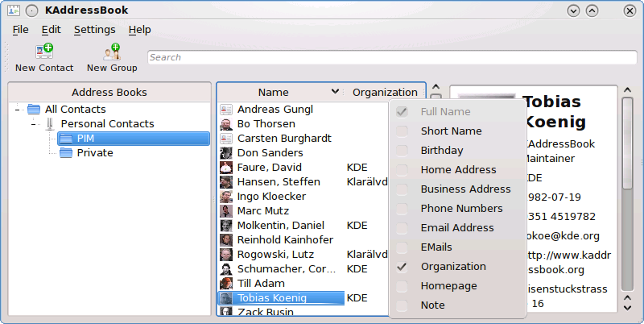
Task: Click in the Search field
Action: [x=392, y=57]
